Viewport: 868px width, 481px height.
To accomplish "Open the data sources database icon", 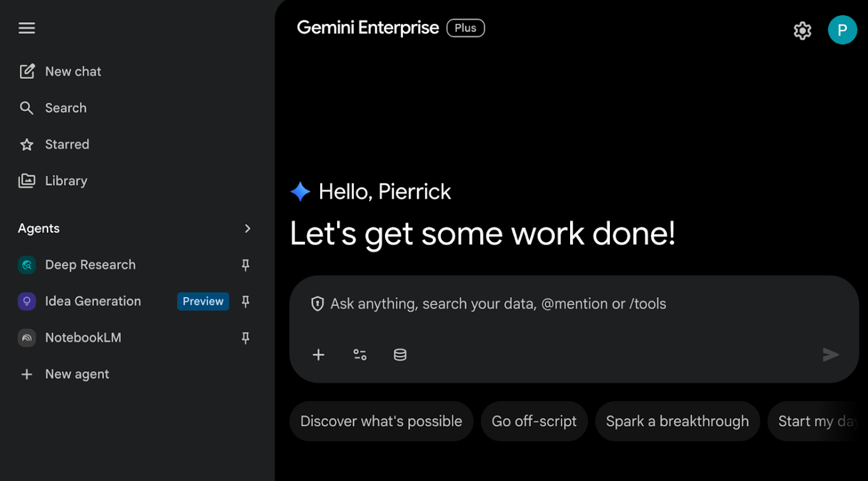I will (x=400, y=355).
